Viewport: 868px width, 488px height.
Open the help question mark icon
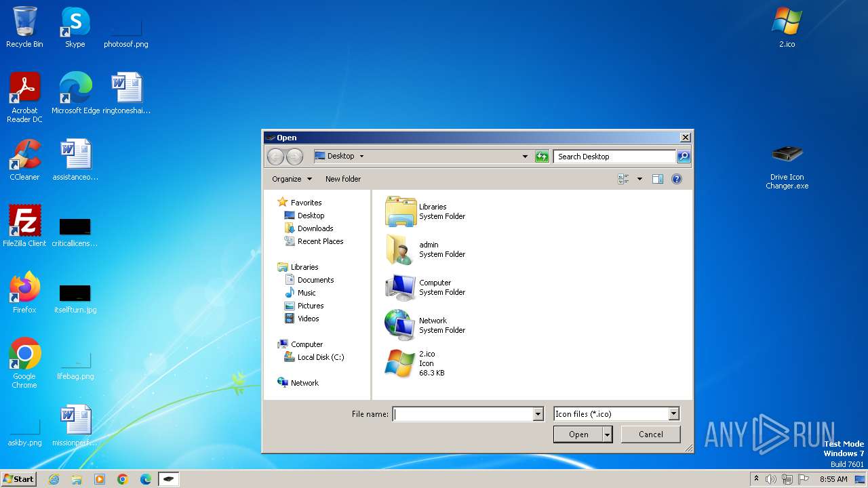pyautogui.click(x=676, y=179)
